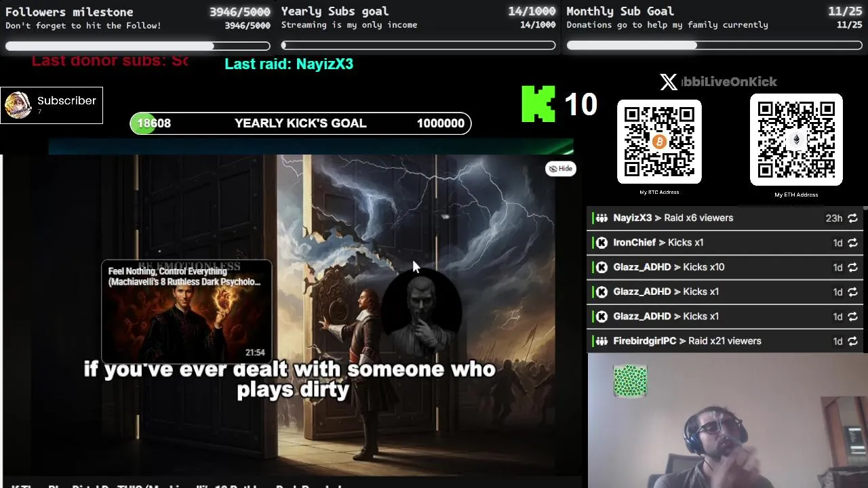This screenshot has height=488, width=868.
Task: Click the X logo beside the BiLiveOnKick handle
Action: tap(669, 82)
